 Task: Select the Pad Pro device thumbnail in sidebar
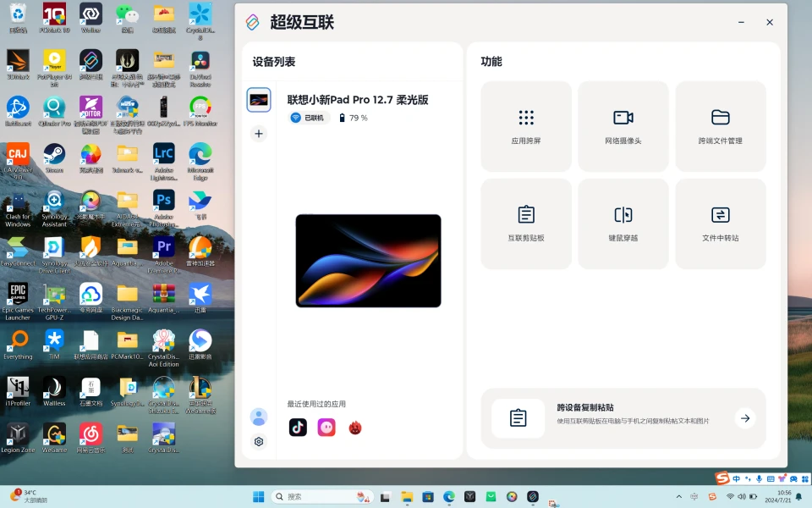[x=259, y=100]
